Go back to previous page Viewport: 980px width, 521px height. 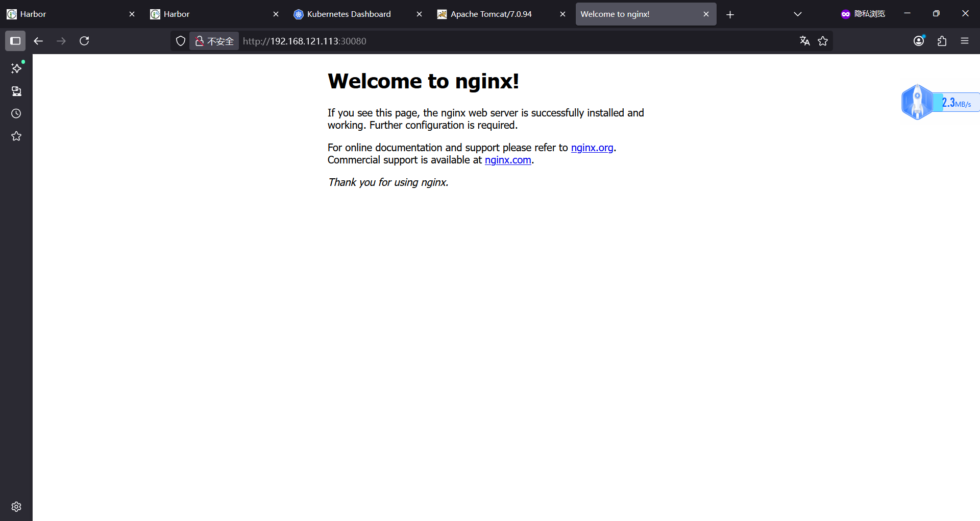click(38, 41)
